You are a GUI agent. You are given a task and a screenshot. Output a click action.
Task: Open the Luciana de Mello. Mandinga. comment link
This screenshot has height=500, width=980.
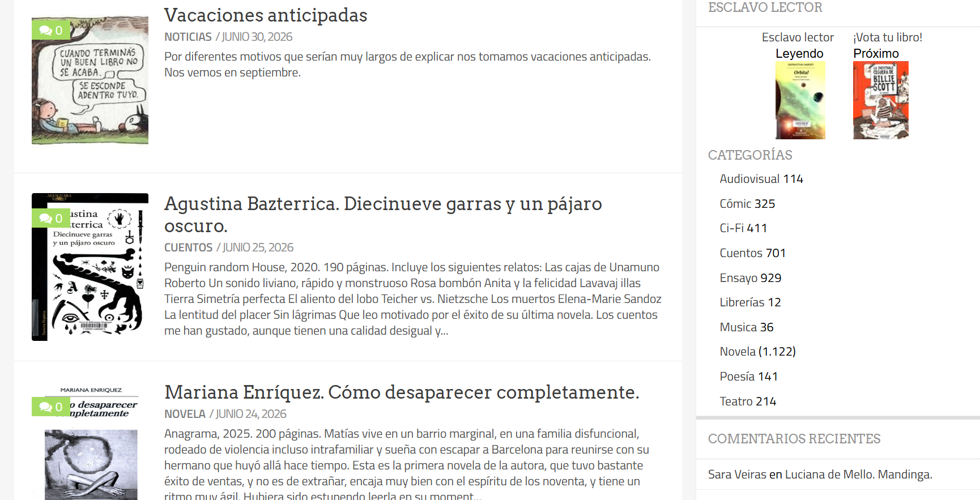[x=858, y=475]
